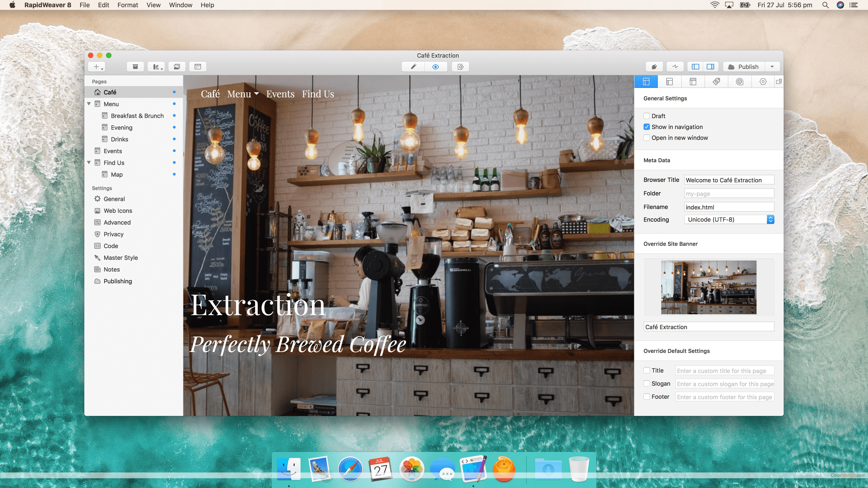The height and width of the screenshot is (488, 868).
Task: Toggle the left sidebar panel icon
Action: (695, 67)
